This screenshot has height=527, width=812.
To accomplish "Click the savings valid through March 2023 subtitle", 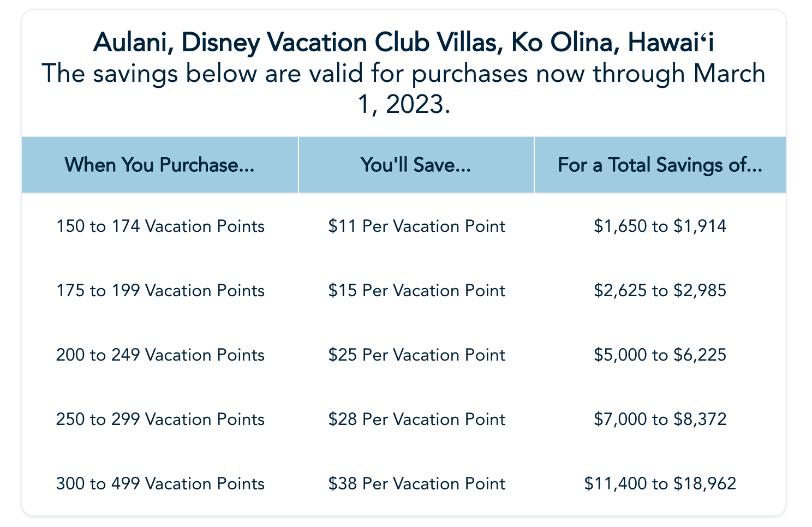I will point(403,88).
